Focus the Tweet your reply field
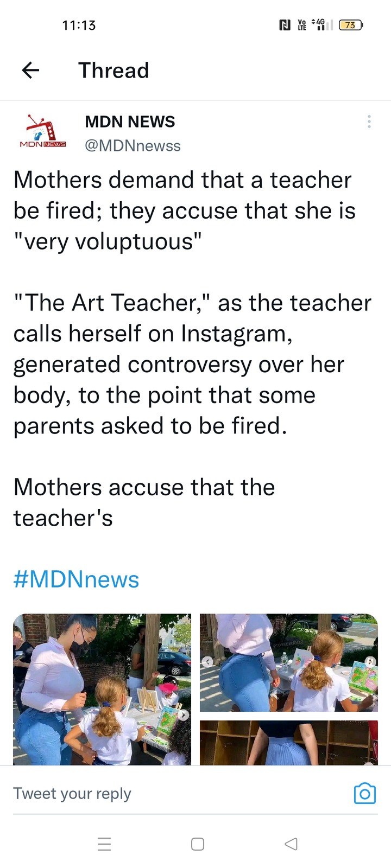The height and width of the screenshot is (868, 391). point(163,793)
